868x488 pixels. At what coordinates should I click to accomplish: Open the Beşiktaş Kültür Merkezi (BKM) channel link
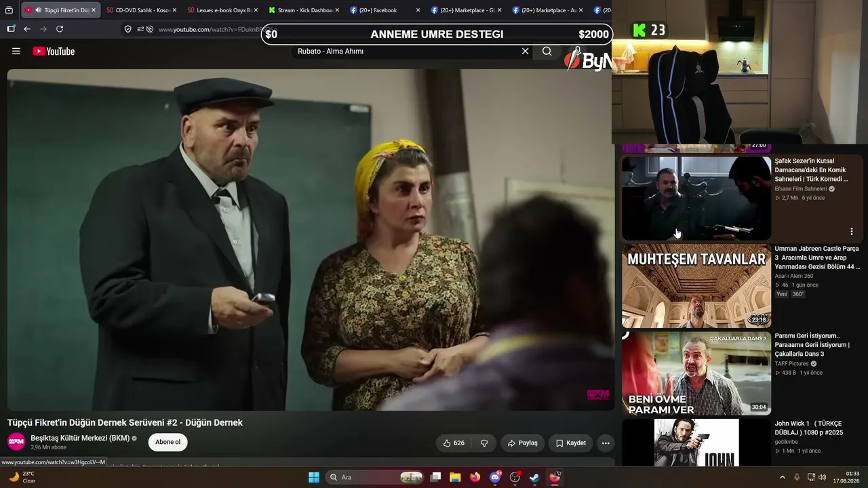coord(80,438)
